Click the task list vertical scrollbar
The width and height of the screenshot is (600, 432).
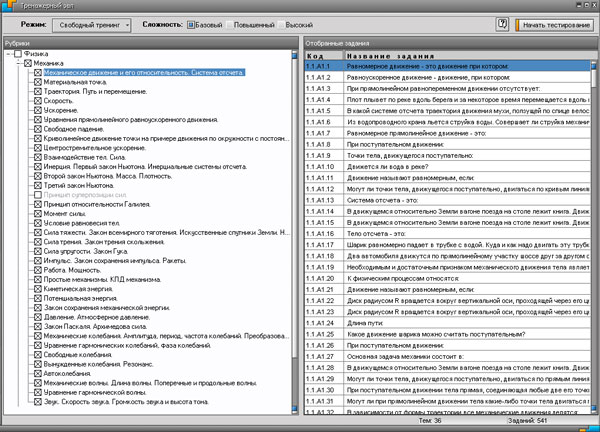pos(593,230)
